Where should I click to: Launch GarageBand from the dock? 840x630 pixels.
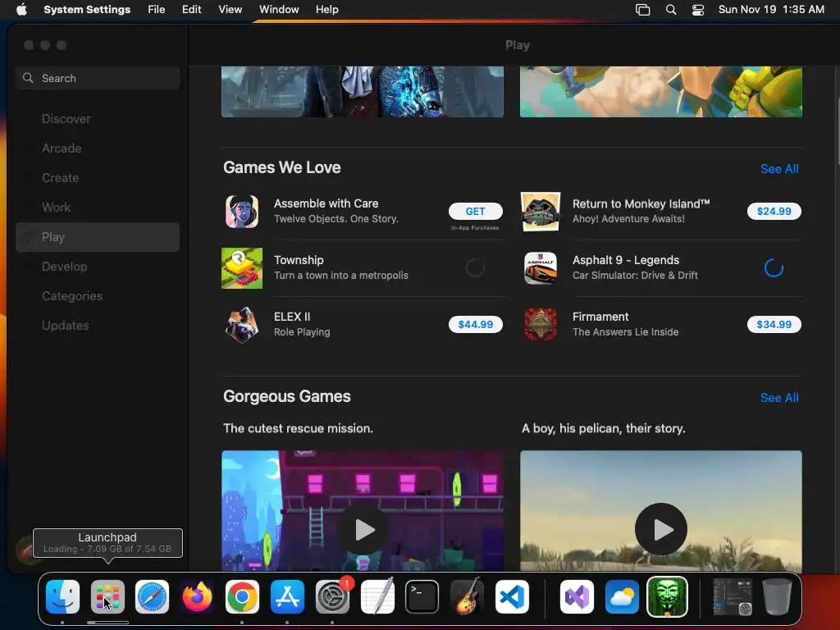pos(467,597)
